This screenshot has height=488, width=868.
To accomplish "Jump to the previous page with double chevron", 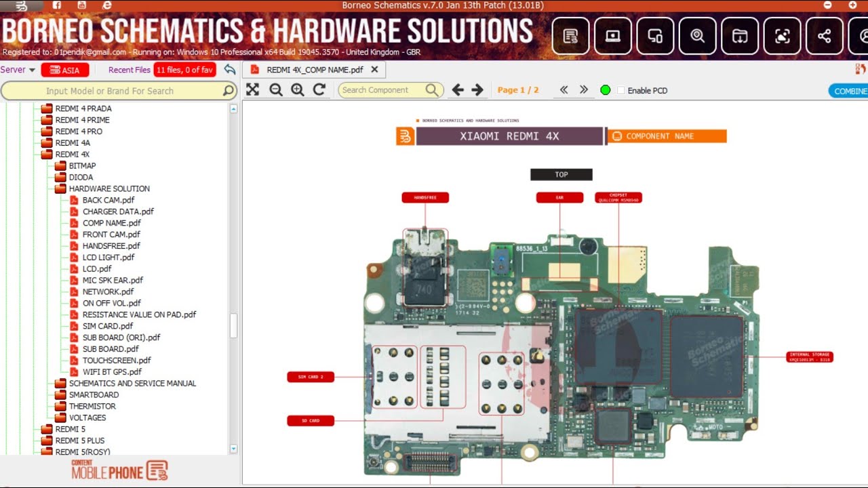I will (x=564, y=90).
